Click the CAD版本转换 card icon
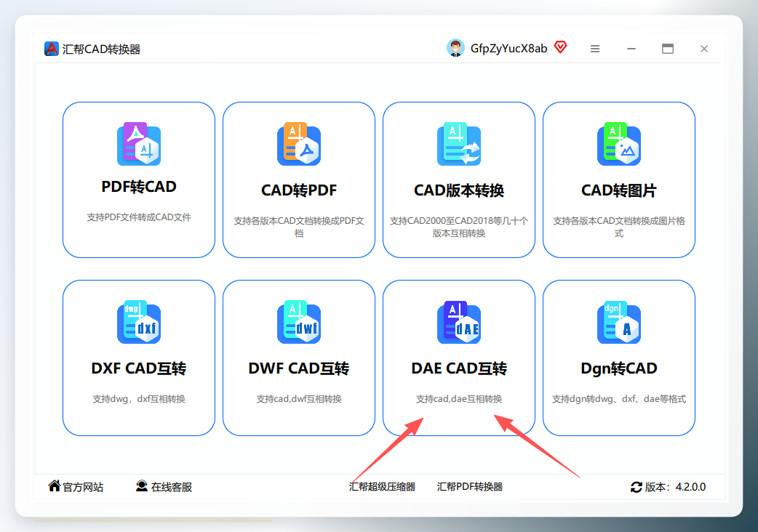The height and width of the screenshot is (532, 758). 459,144
